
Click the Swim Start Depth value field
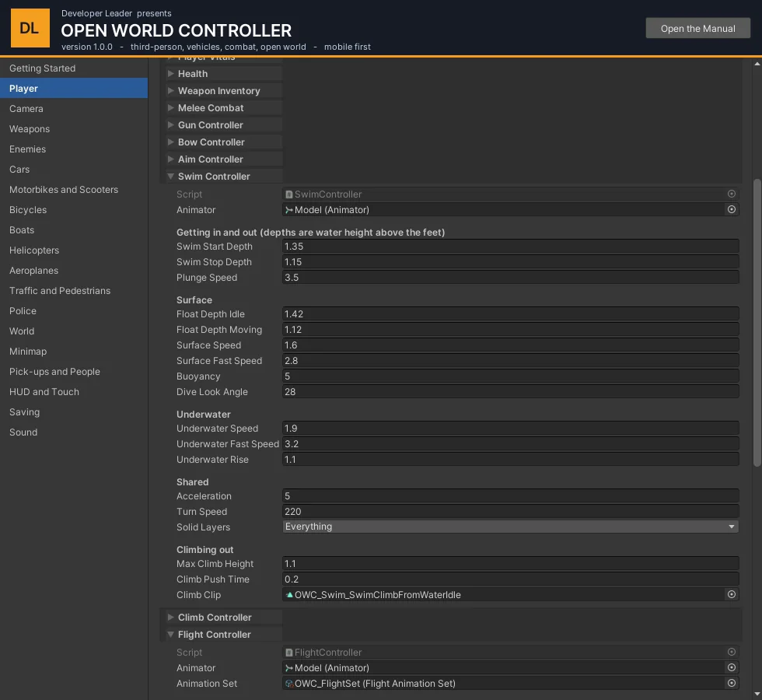pyautogui.click(x=510, y=247)
